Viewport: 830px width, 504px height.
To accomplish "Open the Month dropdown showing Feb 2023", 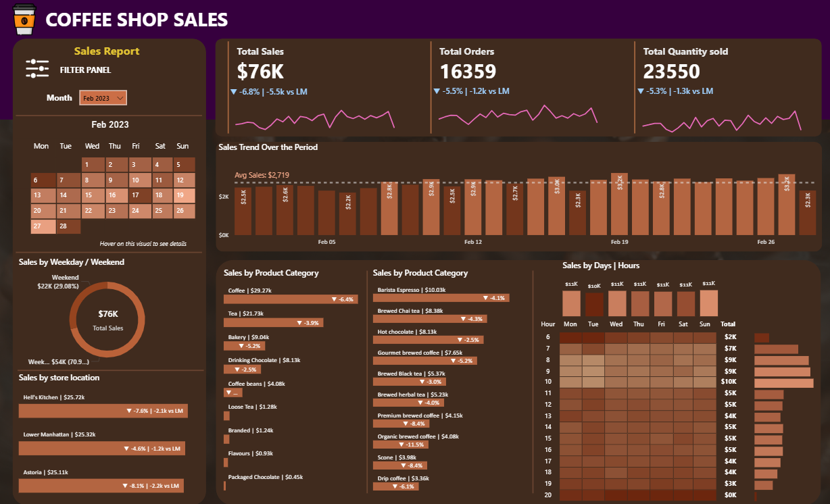I will [x=103, y=98].
